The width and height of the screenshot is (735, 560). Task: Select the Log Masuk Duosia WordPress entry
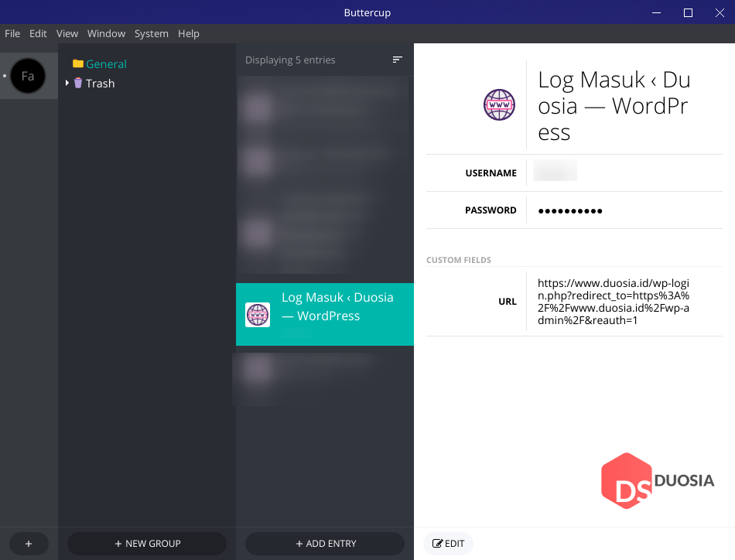pyautogui.click(x=324, y=315)
